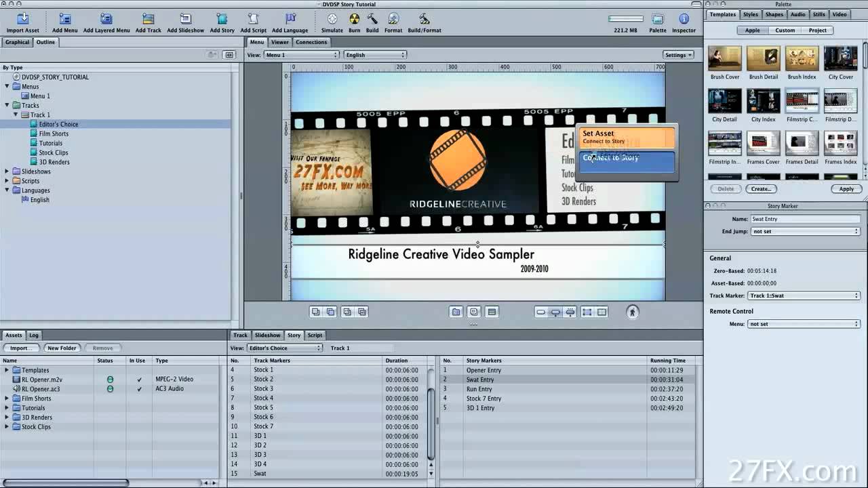The height and width of the screenshot is (488, 868).
Task: Toggle the Show Guides icon
Action: click(587, 312)
